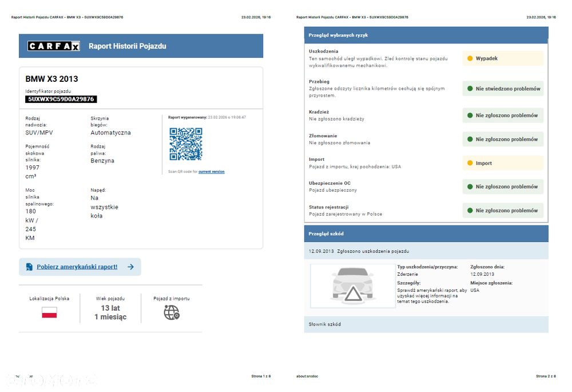Click the 'Raport wygenerowany' timestamp

(207, 117)
